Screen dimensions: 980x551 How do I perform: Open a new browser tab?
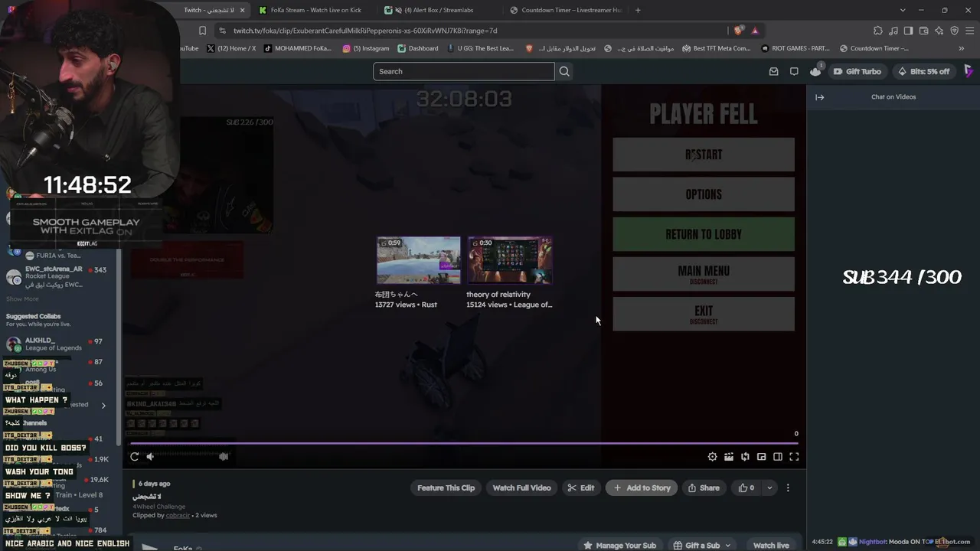point(638,10)
